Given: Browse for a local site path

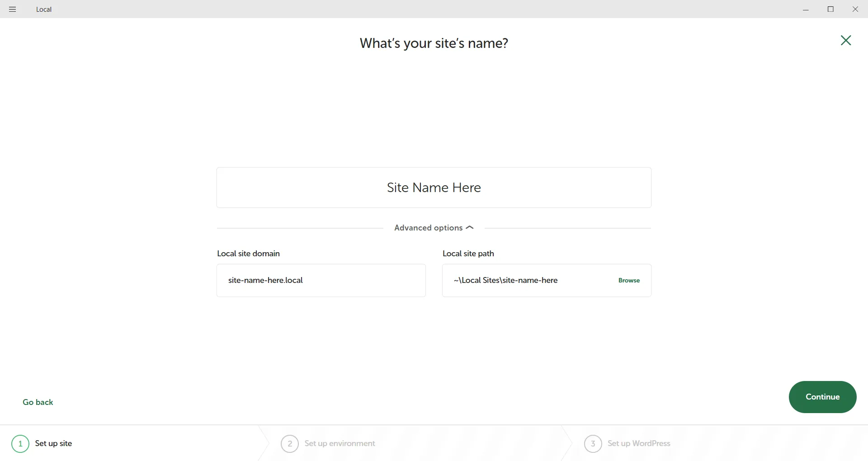Looking at the screenshot, I should (x=629, y=281).
